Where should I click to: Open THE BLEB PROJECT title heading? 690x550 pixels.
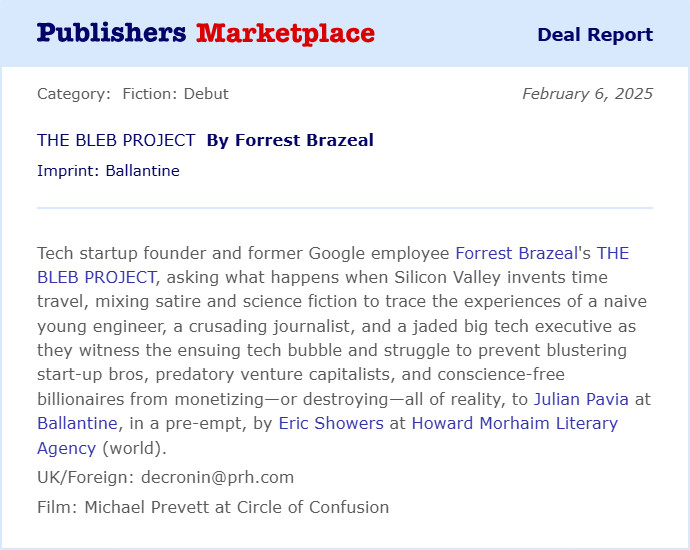(116, 140)
